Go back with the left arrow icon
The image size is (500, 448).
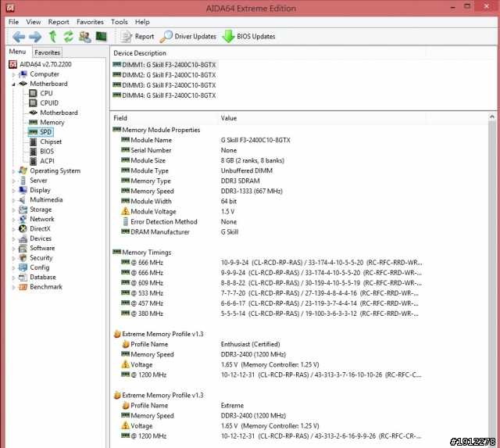click(x=19, y=37)
